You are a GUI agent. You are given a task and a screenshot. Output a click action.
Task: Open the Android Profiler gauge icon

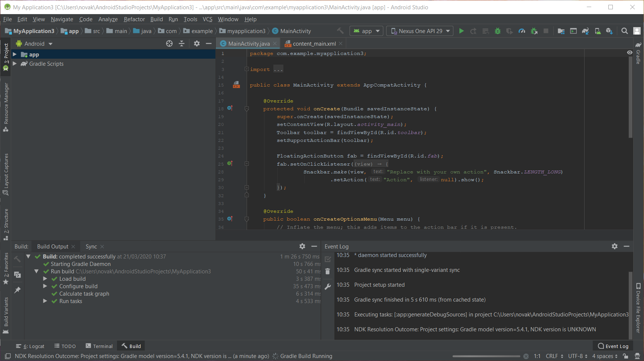coord(522,31)
